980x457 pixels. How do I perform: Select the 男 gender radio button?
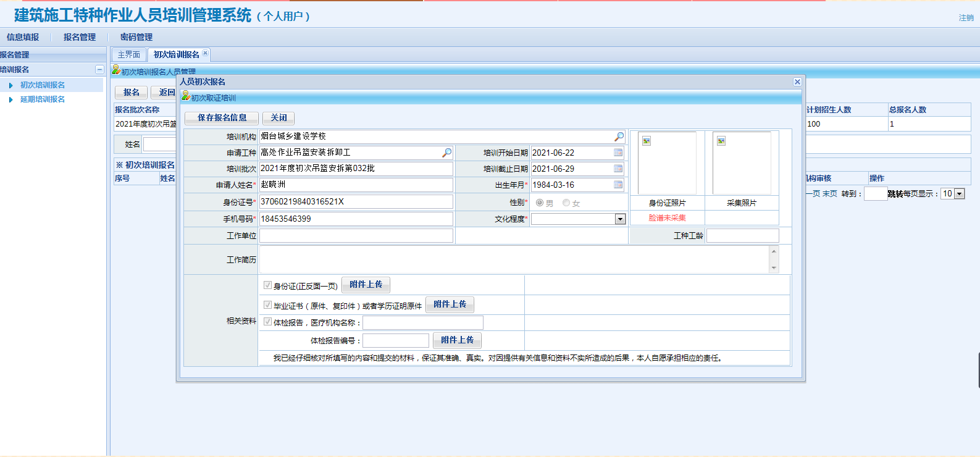(540, 203)
